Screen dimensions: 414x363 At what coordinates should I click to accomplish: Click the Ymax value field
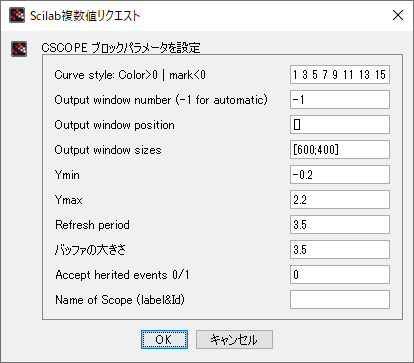340,200
